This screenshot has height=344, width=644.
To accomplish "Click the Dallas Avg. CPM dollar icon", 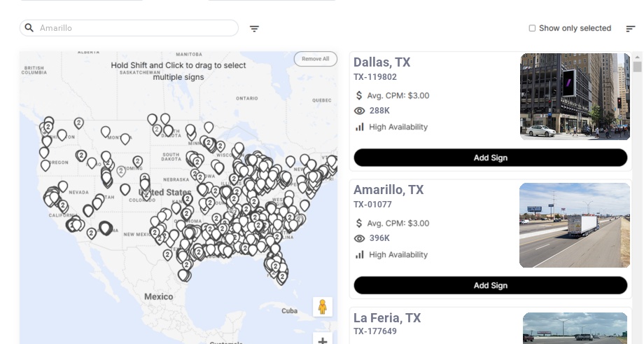I will [x=360, y=95].
